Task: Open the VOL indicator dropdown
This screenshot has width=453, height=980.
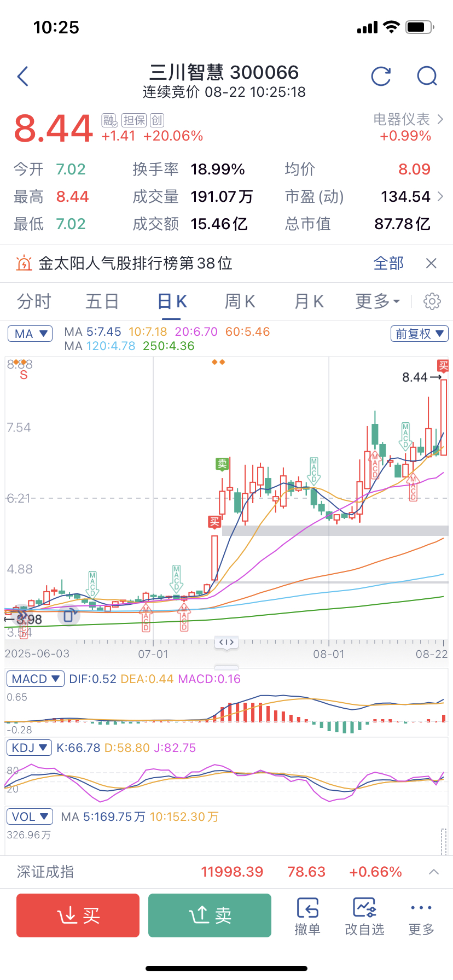Action: tap(30, 816)
